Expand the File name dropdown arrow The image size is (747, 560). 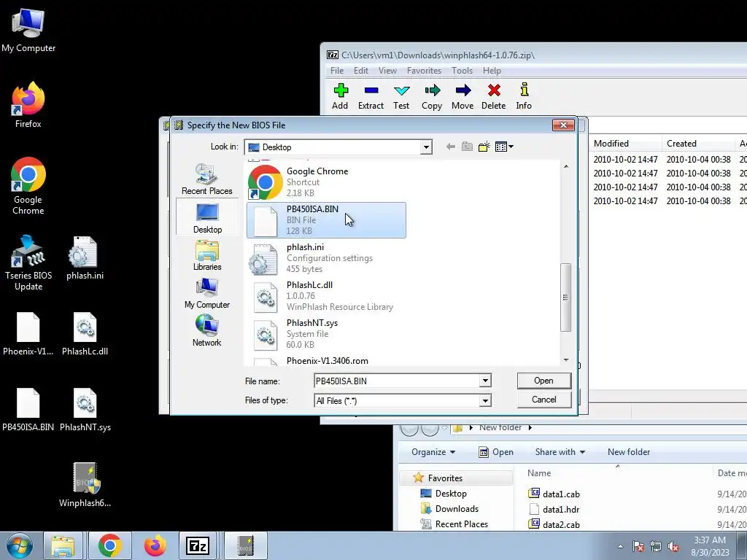[x=485, y=381]
